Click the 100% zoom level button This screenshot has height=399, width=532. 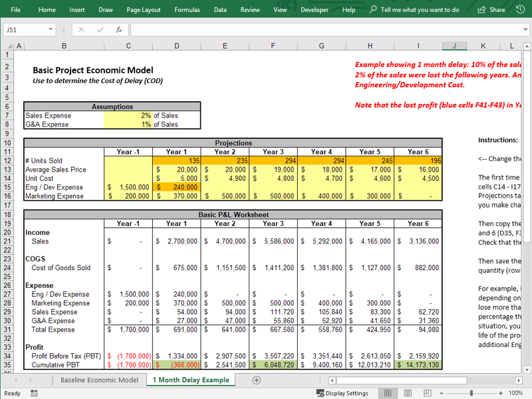click(x=516, y=393)
